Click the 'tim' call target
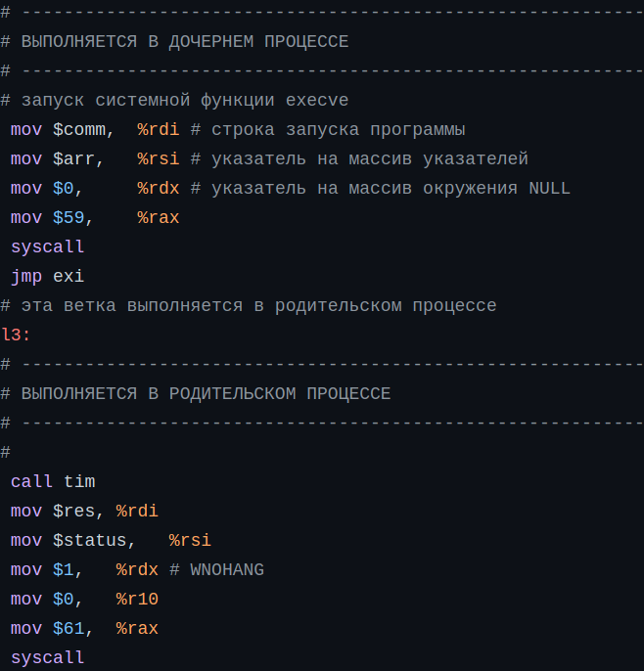 tap(79, 482)
